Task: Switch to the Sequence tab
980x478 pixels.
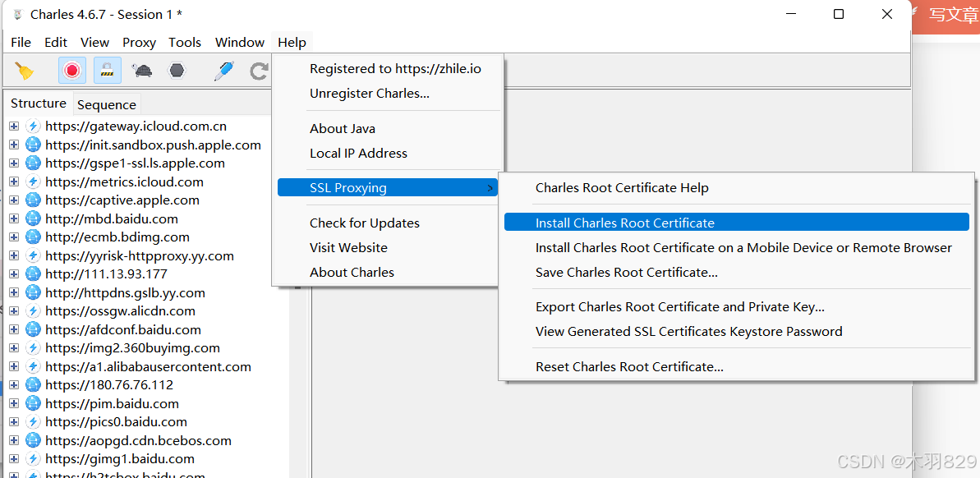Action: (106, 104)
